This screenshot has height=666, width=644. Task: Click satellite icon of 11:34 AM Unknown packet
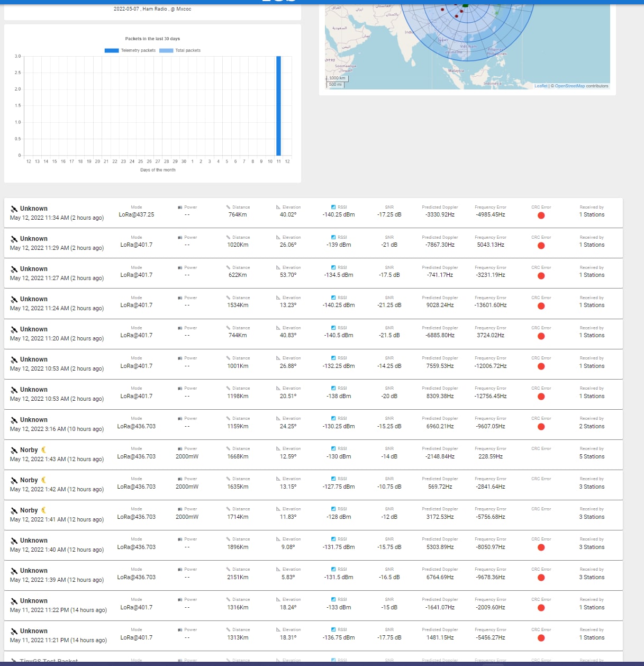click(14, 209)
